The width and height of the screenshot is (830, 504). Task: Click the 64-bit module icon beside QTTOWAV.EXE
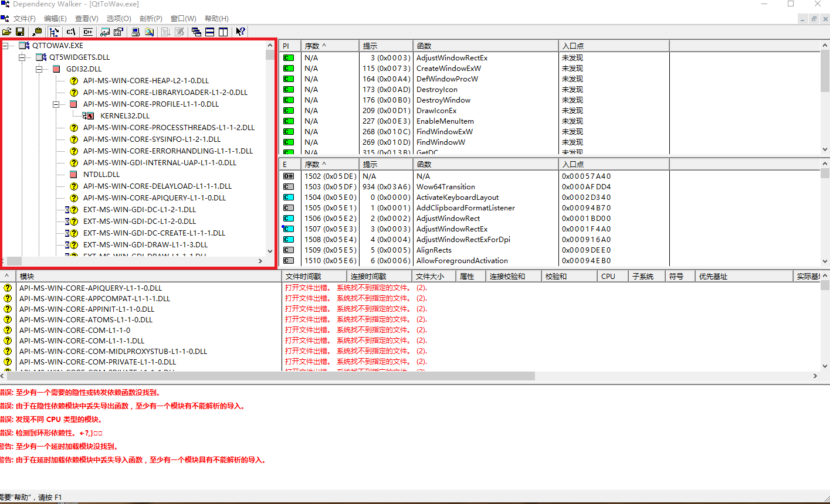pyautogui.click(x=24, y=45)
